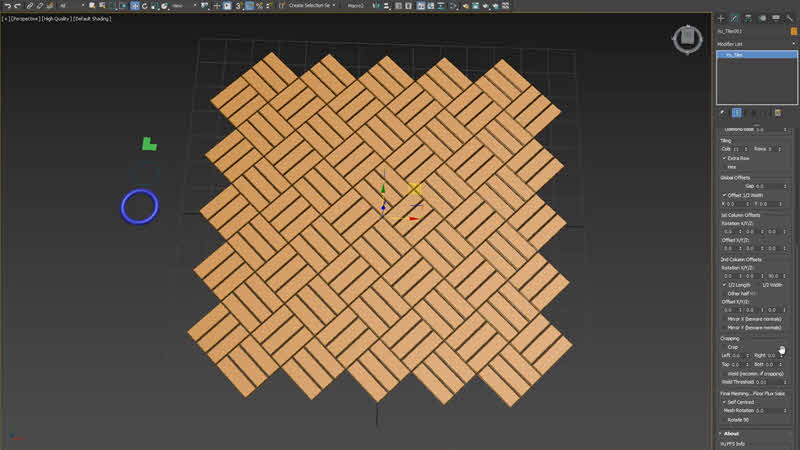Viewport: 800px width, 450px height.
Task: Switch to the Modify panel icon
Action: pos(733,18)
